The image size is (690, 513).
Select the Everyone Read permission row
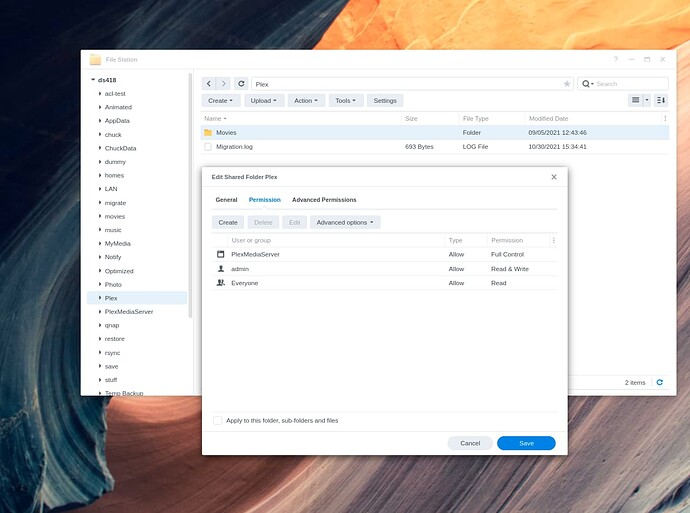tap(385, 283)
